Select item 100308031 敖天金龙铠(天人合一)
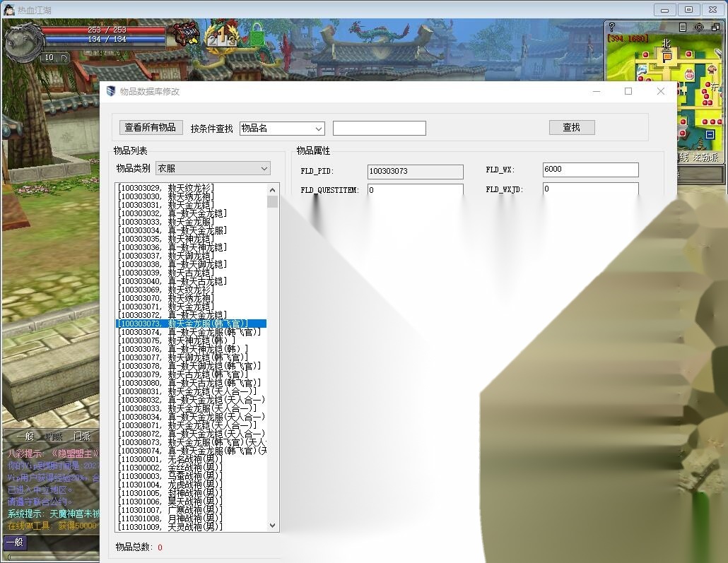 192,391
